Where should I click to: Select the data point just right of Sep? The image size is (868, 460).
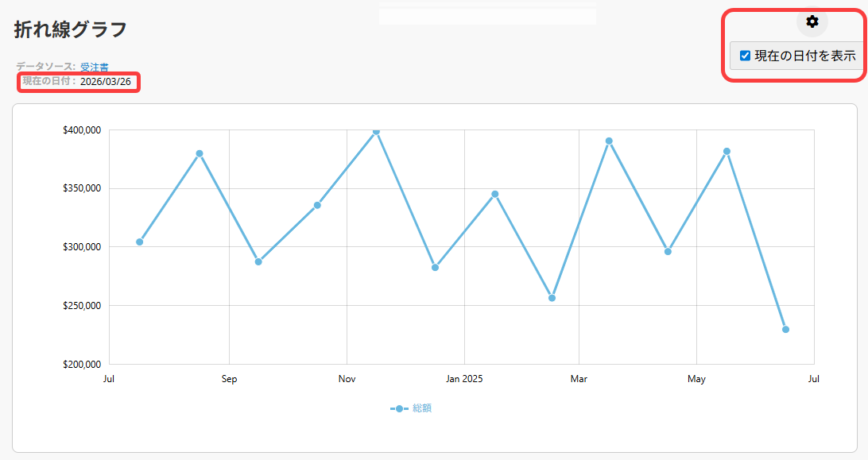tap(258, 261)
